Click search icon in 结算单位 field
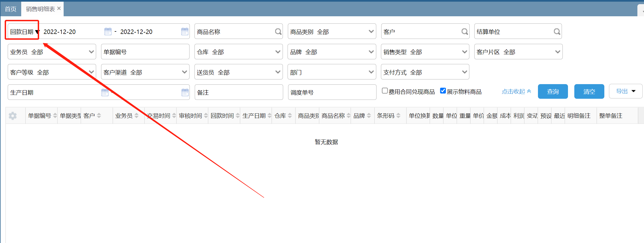This screenshot has height=243, width=644. pyautogui.click(x=557, y=31)
